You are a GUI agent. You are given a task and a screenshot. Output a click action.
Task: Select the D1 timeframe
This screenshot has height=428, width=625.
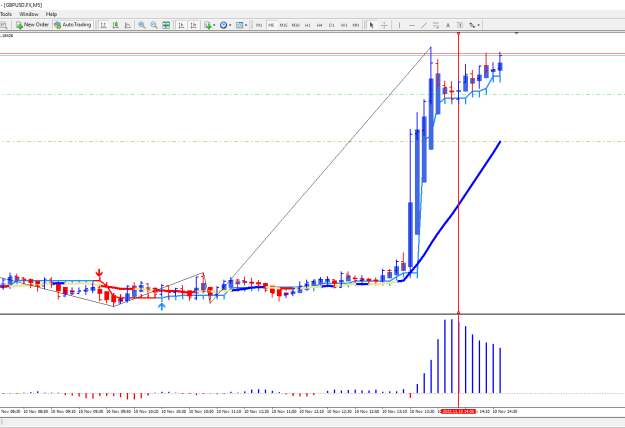[332, 25]
